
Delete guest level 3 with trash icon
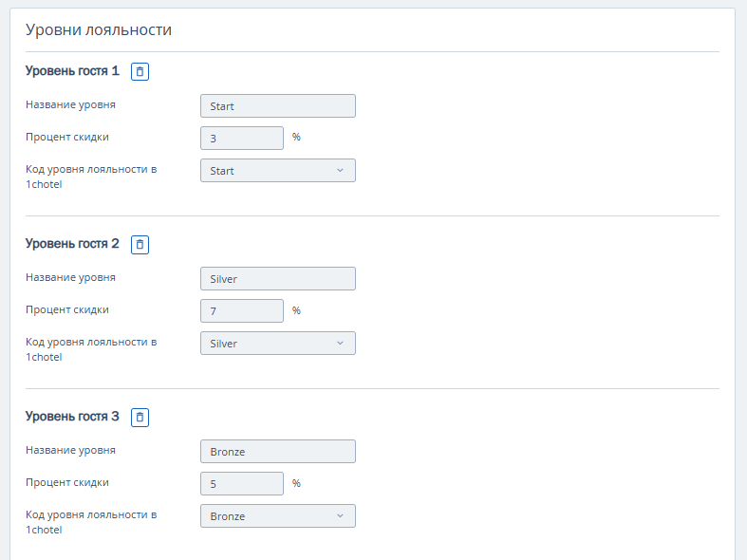point(140,418)
